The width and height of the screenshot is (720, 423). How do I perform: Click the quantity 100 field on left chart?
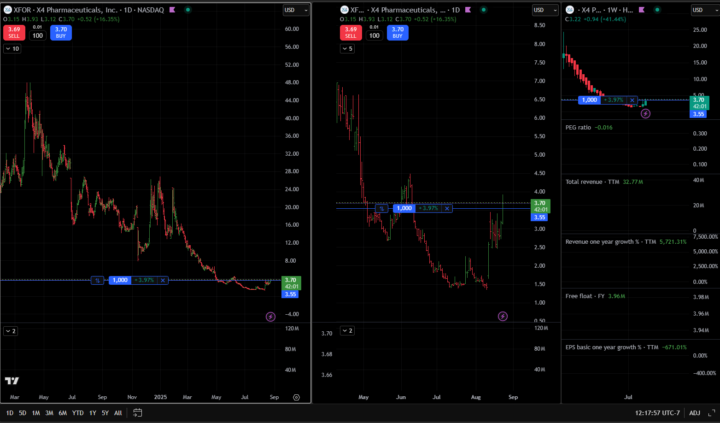[x=38, y=35]
